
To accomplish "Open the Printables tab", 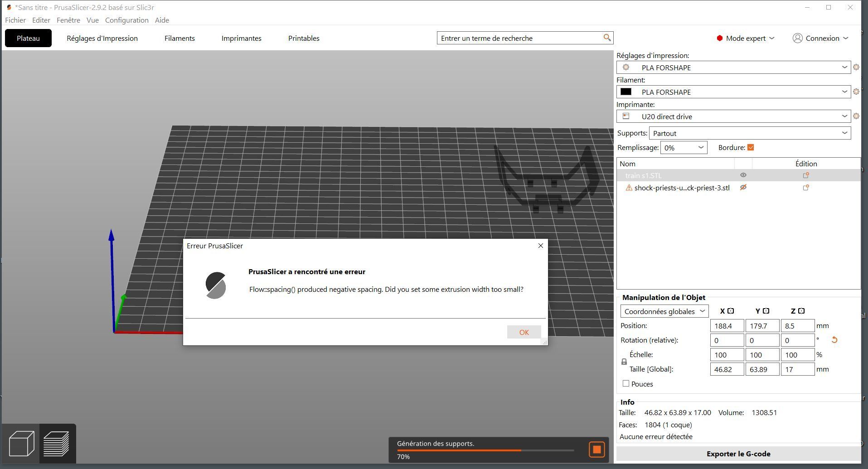I will [304, 38].
